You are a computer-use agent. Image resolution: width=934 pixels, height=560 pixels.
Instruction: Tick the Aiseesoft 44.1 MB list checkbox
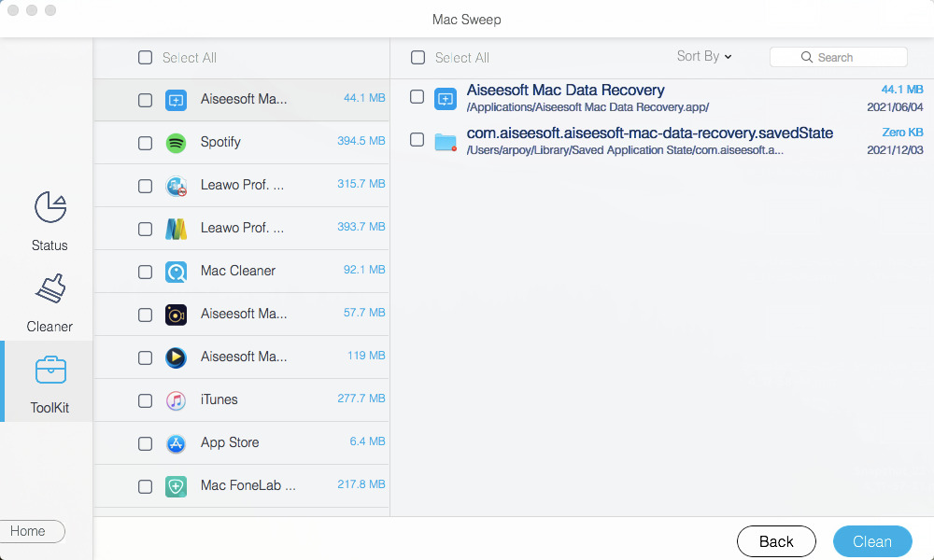tap(146, 100)
